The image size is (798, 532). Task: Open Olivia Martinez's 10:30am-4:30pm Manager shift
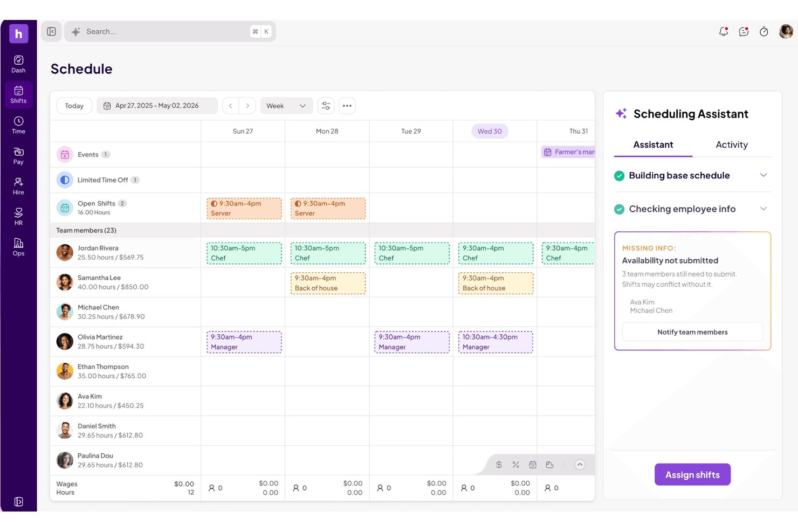click(x=496, y=342)
